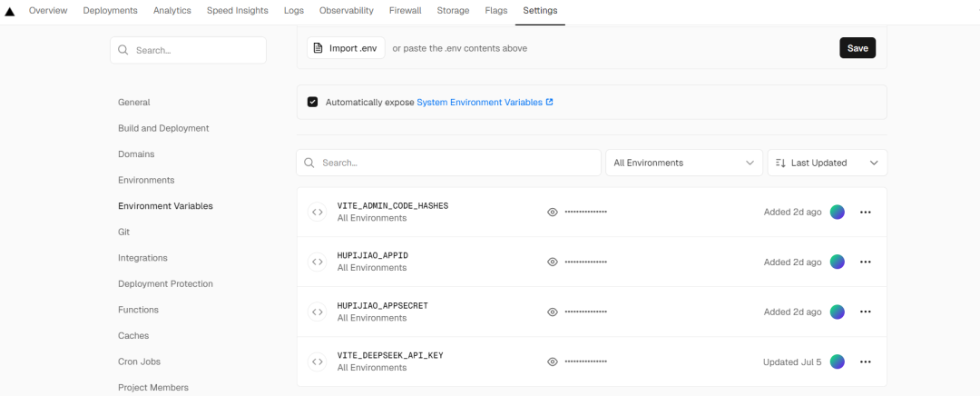Screen dimensions: 980x396
Task: Click the Import .env button
Action: coord(346,48)
